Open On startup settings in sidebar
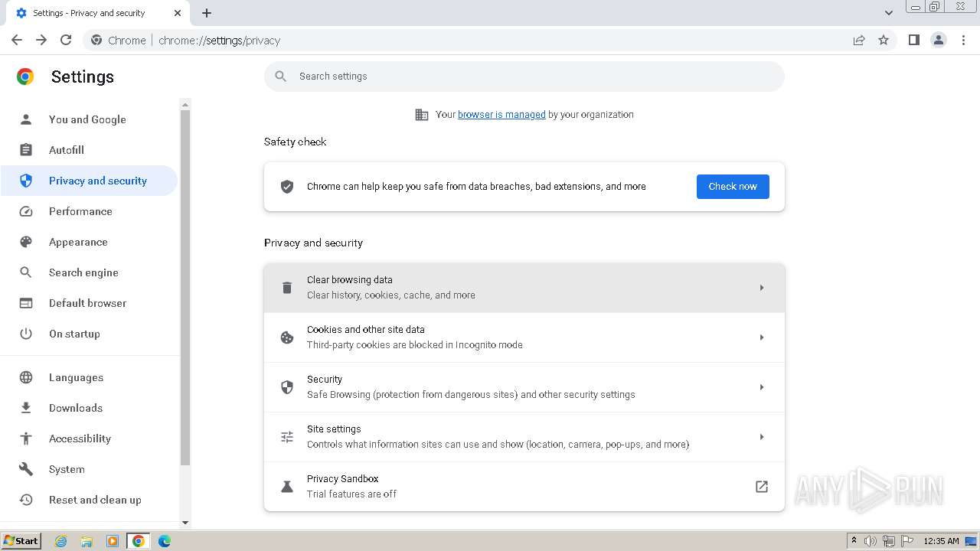Viewport: 980px width, 551px height. click(89, 334)
